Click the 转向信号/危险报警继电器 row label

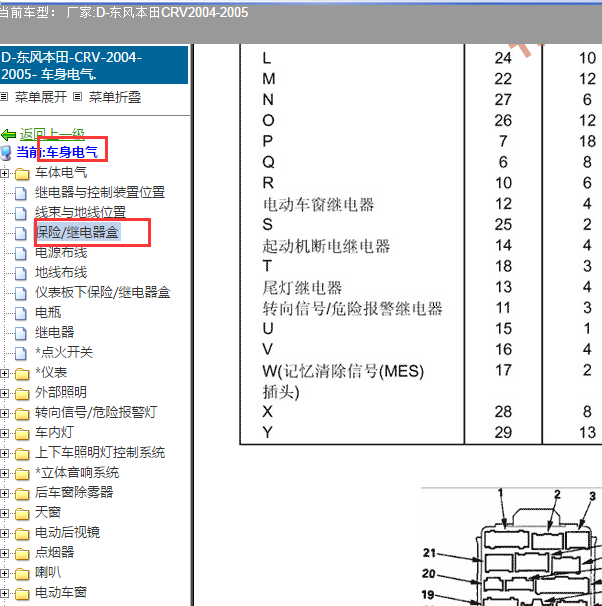[x=352, y=309]
